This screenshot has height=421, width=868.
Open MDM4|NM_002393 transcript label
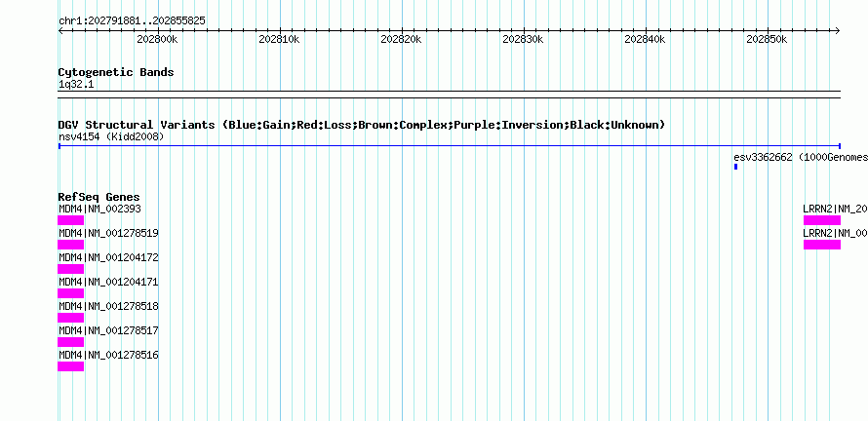(100, 209)
